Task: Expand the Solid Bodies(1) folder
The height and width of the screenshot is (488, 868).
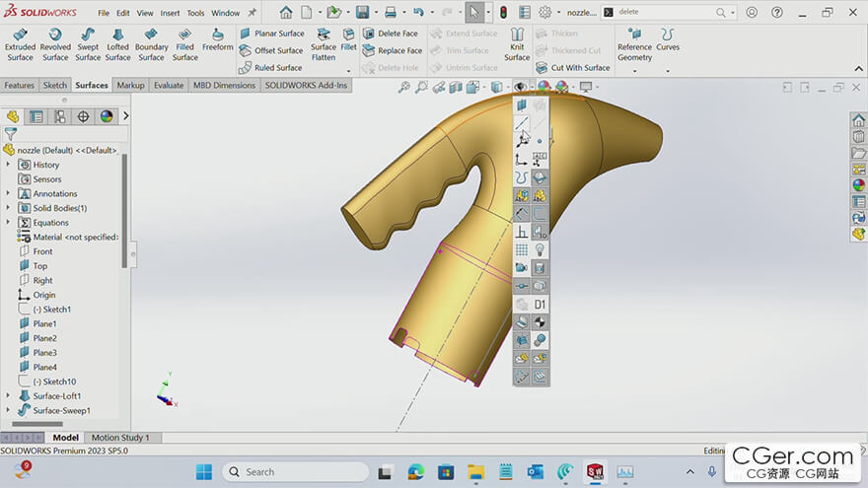Action: 9,208
